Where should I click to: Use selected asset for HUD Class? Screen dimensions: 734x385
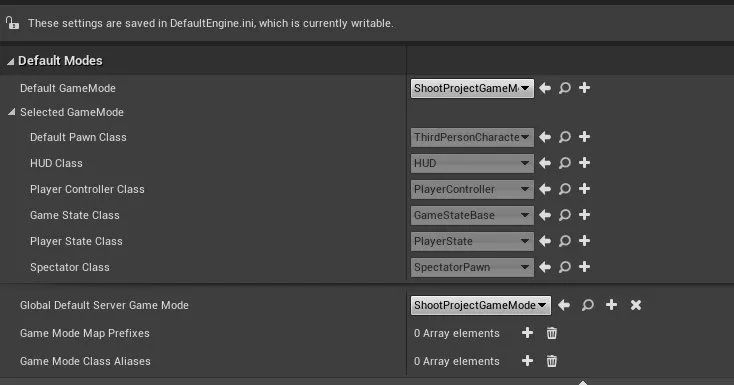pos(545,163)
